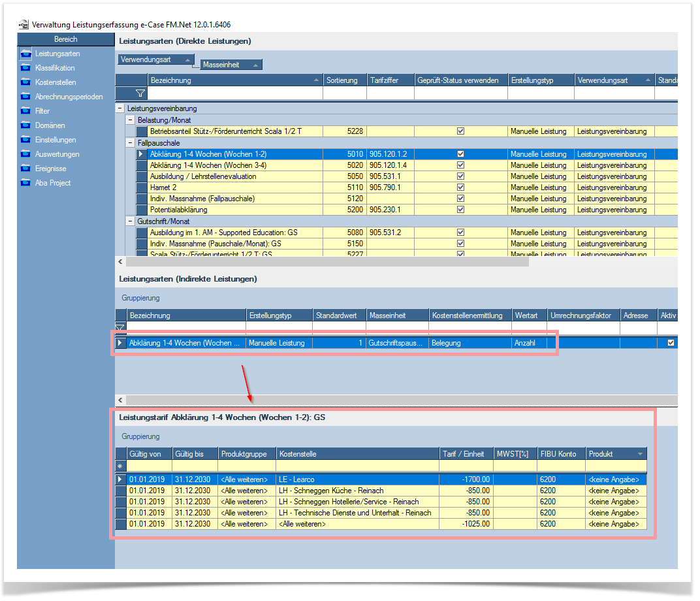The image size is (700, 601).
Task: Click the Sortierung column header
Action: click(345, 80)
